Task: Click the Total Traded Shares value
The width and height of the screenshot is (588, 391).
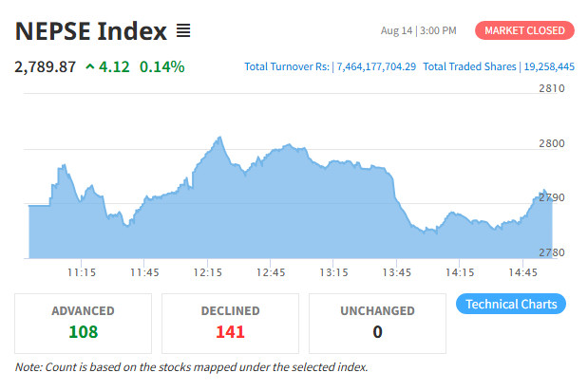Action: pyautogui.click(x=549, y=66)
